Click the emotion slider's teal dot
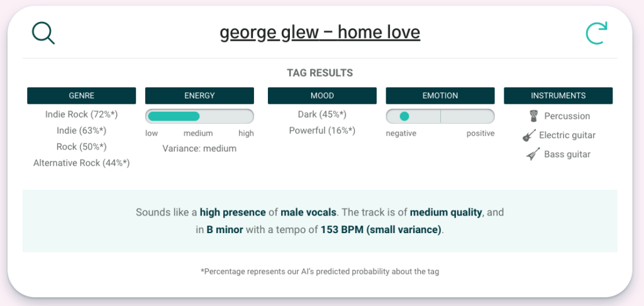The image size is (644, 306). pyautogui.click(x=404, y=116)
